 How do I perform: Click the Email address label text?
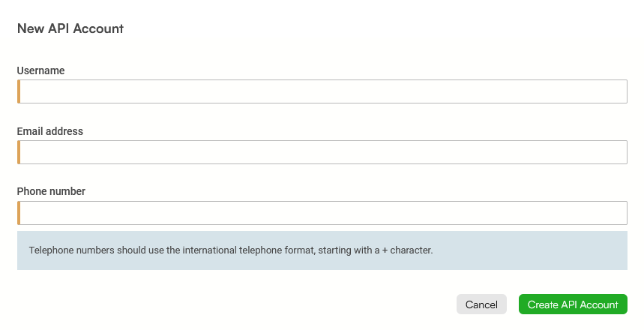[x=50, y=131]
